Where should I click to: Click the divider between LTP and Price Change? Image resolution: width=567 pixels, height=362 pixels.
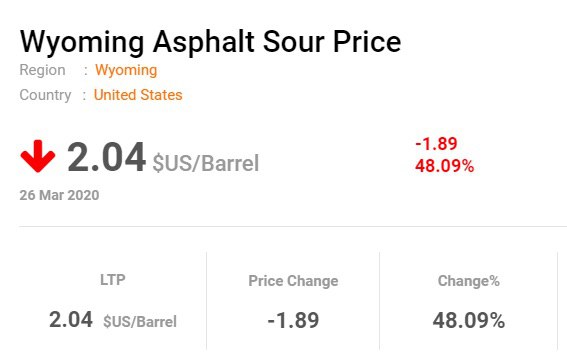(x=206, y=301)
